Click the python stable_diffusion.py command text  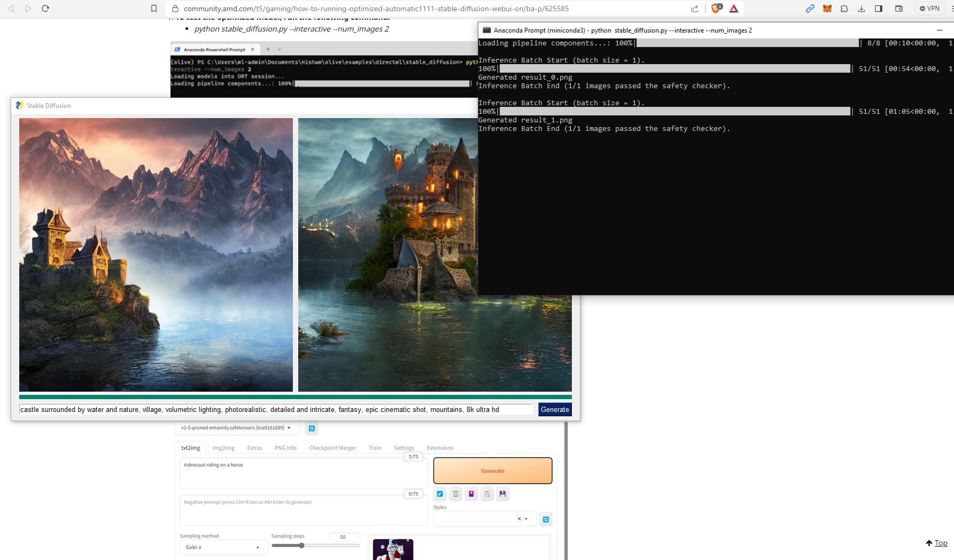coord(292,29)
